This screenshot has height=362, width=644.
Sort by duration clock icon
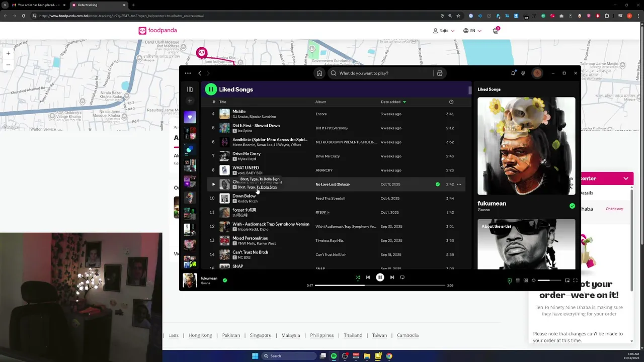[x=451, y=102]
